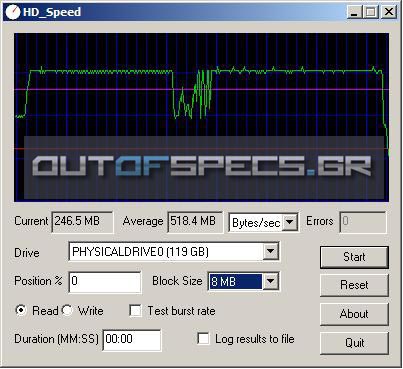Minimize the HD_Speed window

pyautogui.click(x=354, y=12)
